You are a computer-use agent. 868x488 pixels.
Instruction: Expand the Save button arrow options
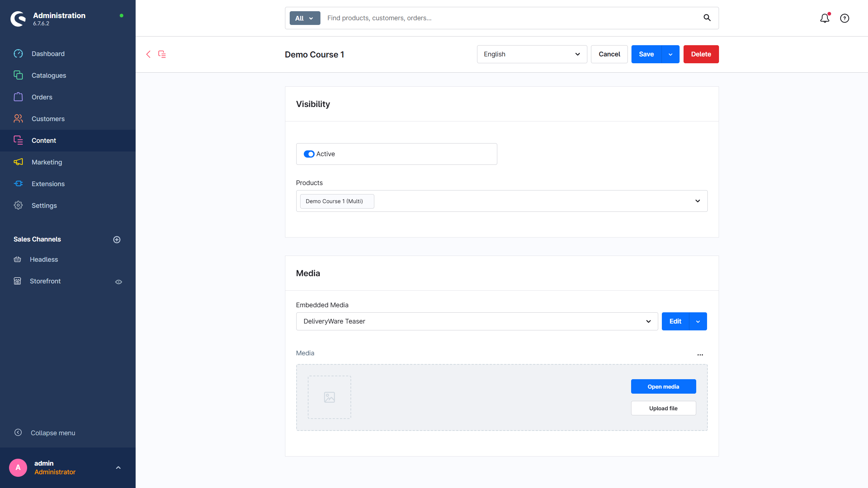pos(670,54)
